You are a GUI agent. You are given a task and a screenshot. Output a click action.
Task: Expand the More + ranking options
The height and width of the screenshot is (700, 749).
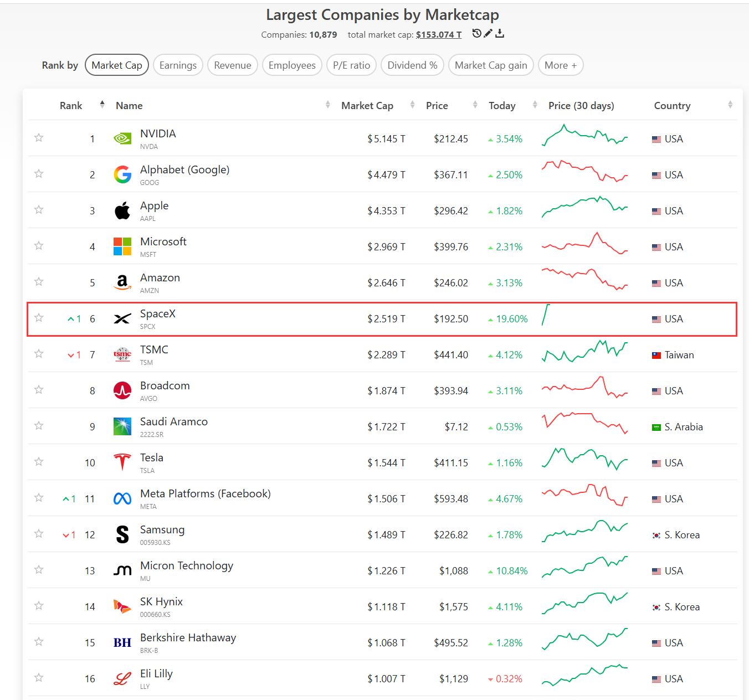pos(561,65)
